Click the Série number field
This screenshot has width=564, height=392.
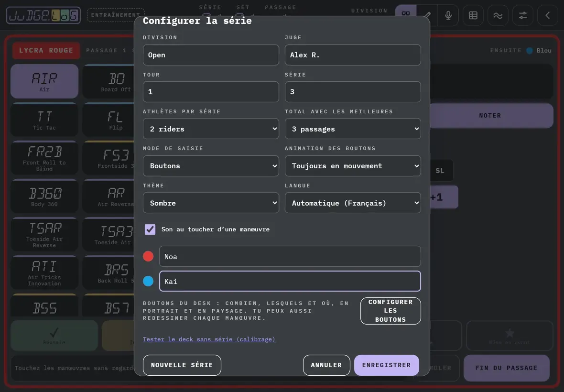click(353, 92)
